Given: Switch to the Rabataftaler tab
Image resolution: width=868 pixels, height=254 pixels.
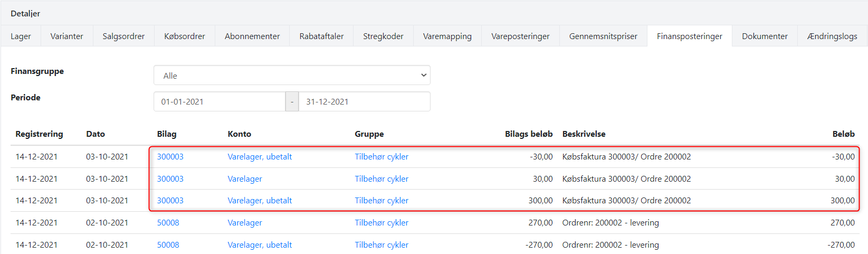Looking at the screenshot, I should tap(321, 36).
